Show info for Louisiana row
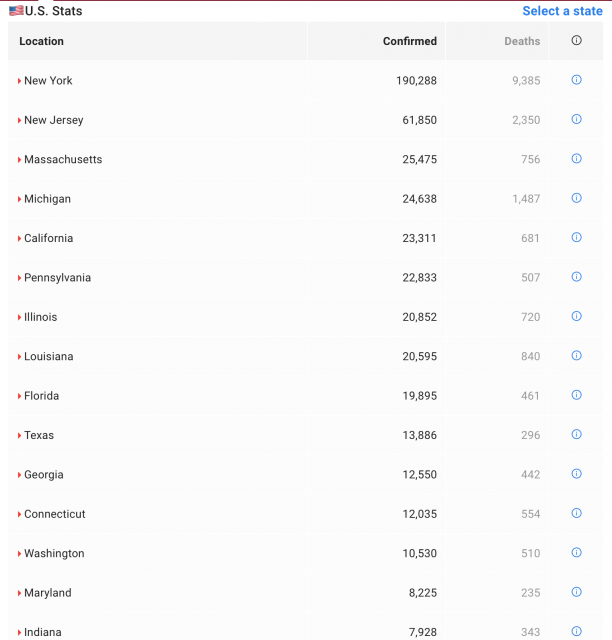The height and width of the screenshot is (640, 612). point(576,356)
